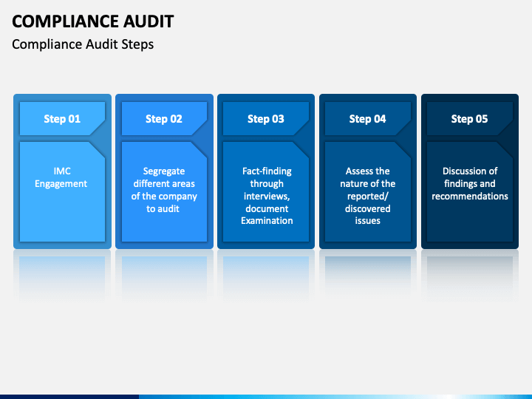Click the 'IMC Engagement' text
This screenshot has width=532, height=399.
[61, 177]
